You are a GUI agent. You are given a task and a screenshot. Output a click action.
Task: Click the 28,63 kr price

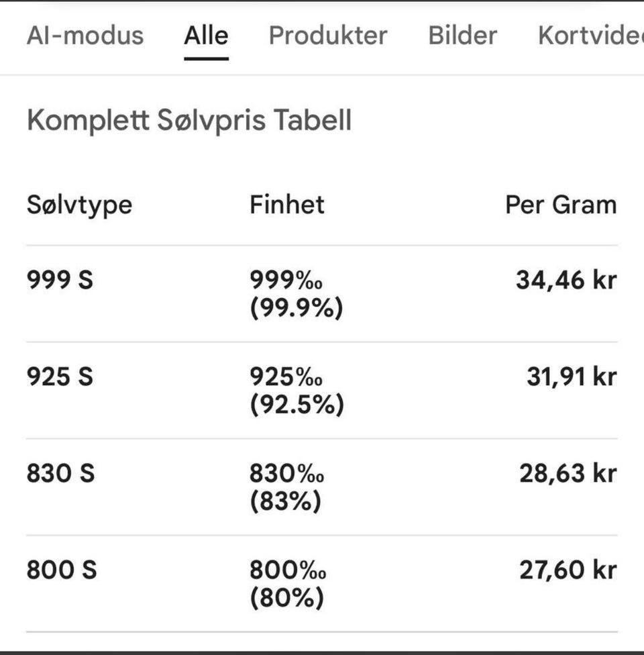pos(568,474)
